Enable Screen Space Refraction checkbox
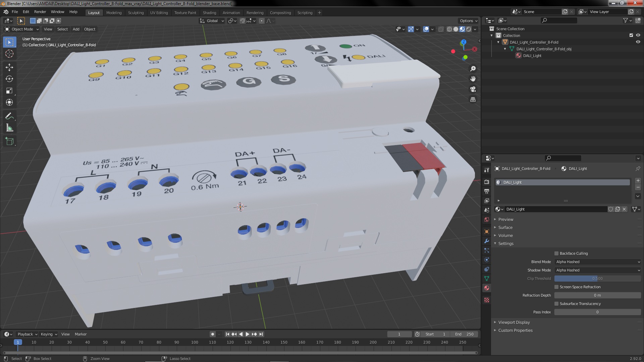Screen dimensions: 644x362 pos(556,287)
